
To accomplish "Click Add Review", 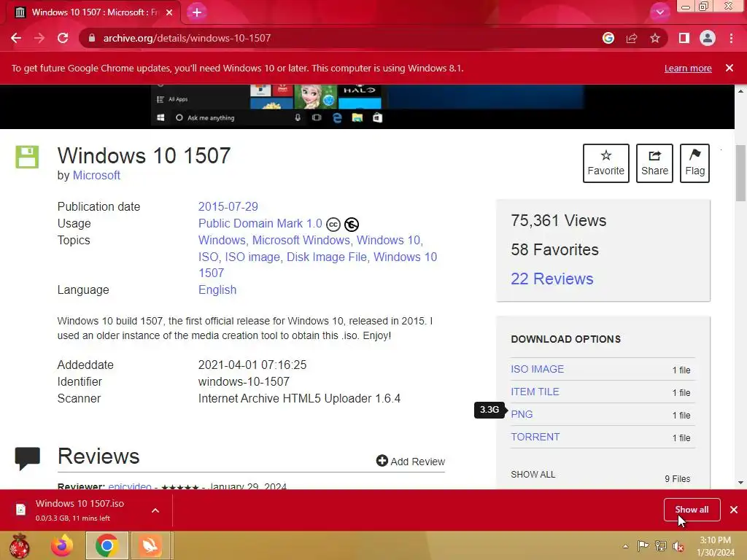I will tap(411, 461).
